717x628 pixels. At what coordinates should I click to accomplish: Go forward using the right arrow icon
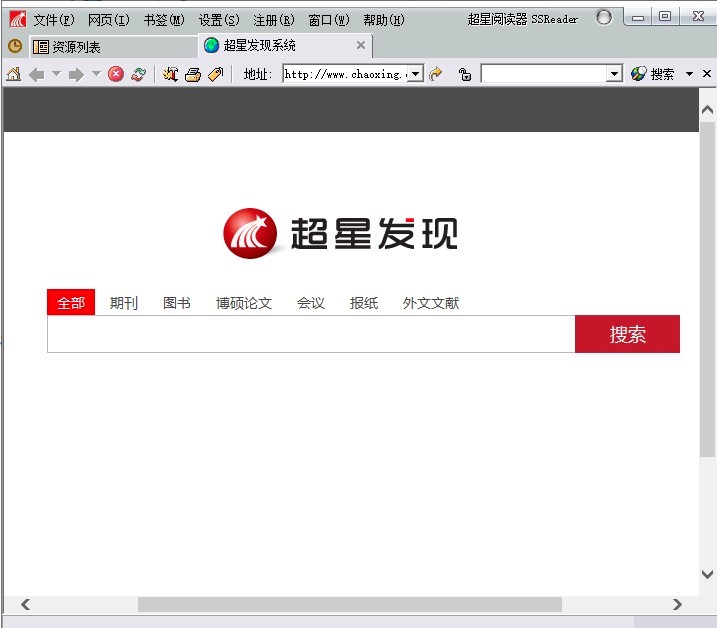coord(76,74)
